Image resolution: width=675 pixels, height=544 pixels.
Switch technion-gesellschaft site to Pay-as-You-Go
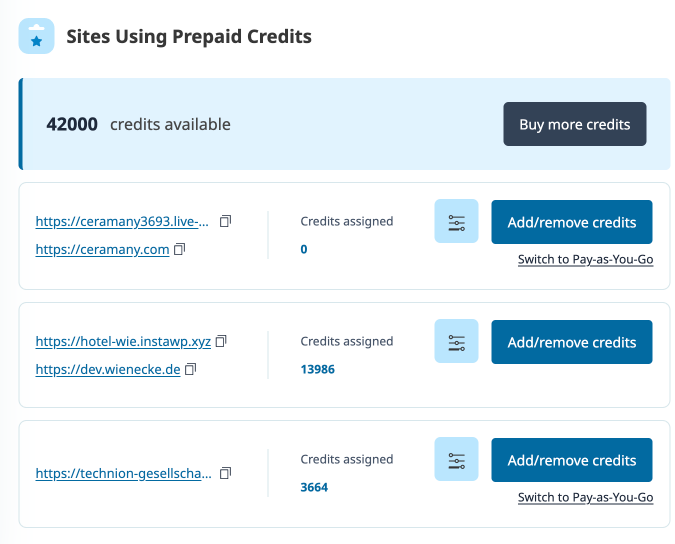click(x=585, y=498)
